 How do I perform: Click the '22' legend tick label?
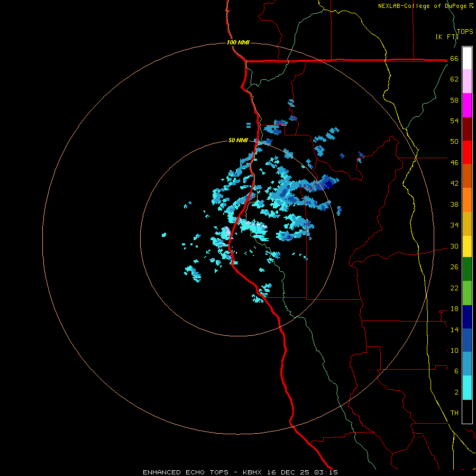click(454, 288)
